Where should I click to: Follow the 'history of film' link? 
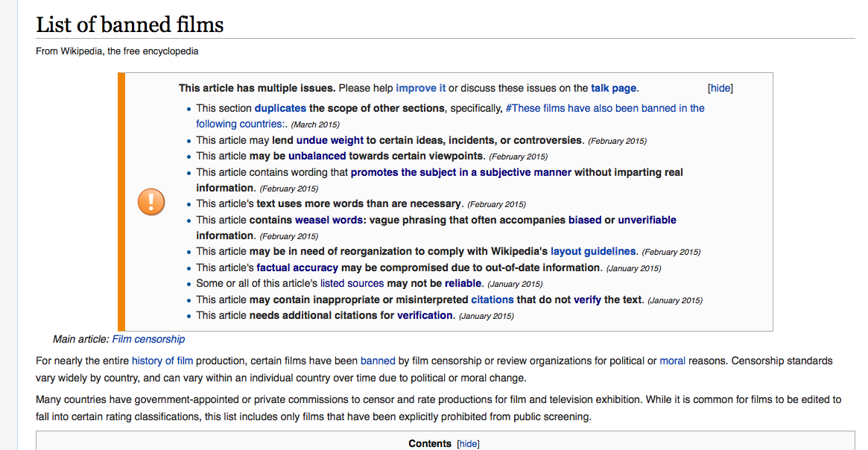click(x=162, y=361)
